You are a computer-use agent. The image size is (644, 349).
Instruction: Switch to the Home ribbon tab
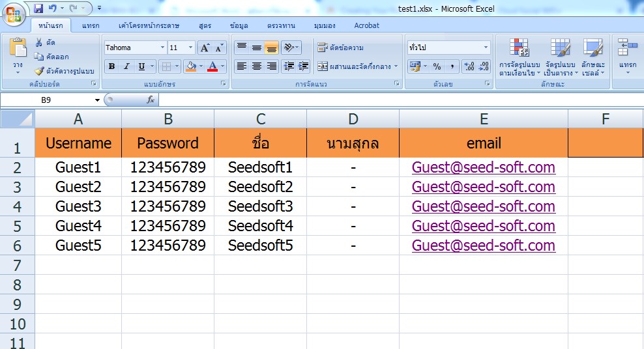[51, 25]
